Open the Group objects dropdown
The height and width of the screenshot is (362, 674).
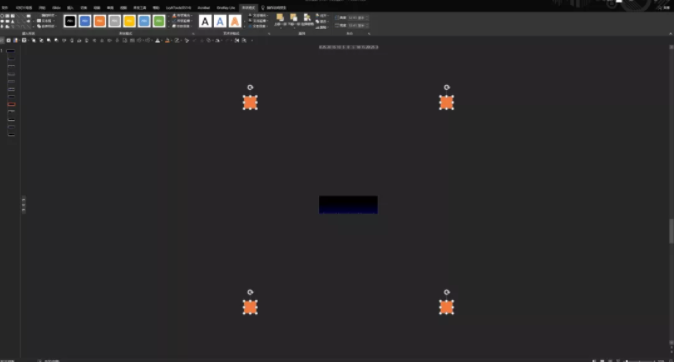click(x=322, y=21)
